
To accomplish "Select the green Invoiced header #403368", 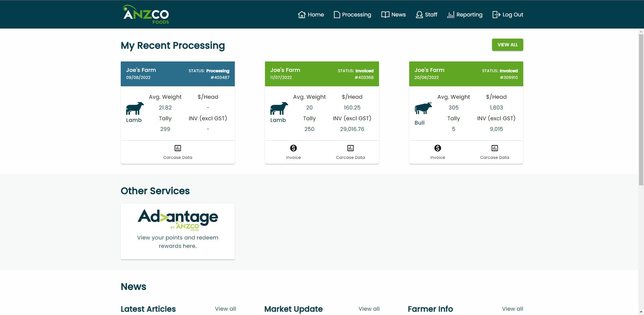I will (x=322, y=74).
